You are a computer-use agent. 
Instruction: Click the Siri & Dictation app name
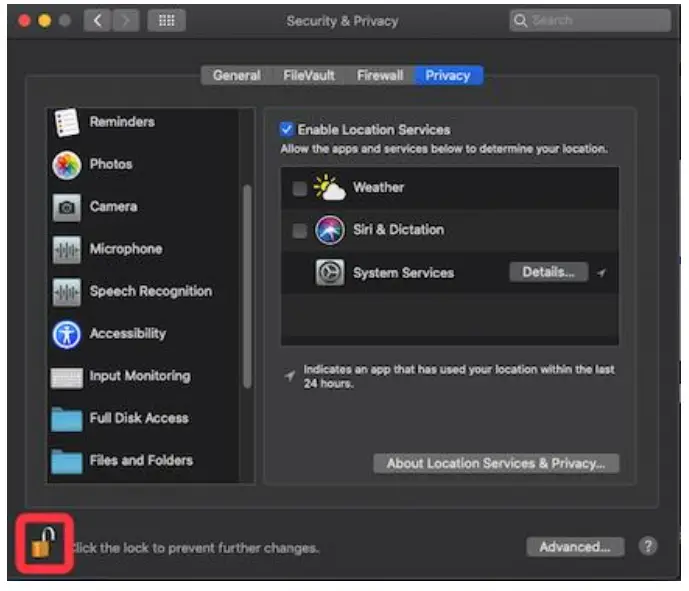(x=399, y=229)
